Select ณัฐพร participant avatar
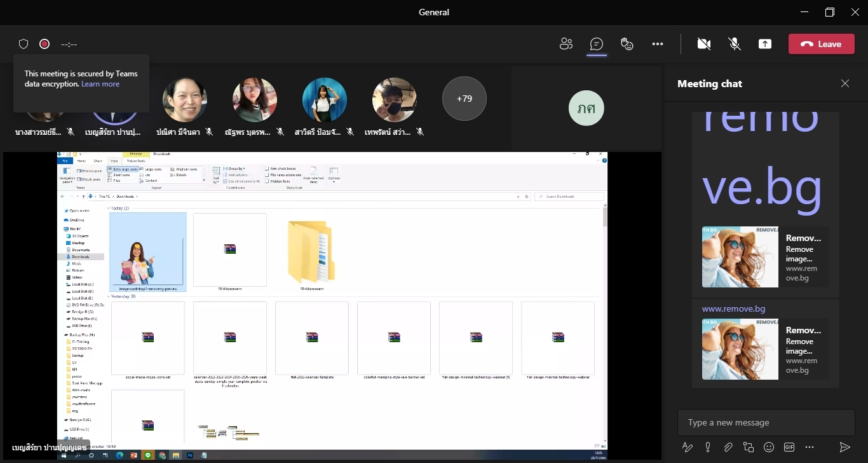The image size is (868, 463). [255, 99]
